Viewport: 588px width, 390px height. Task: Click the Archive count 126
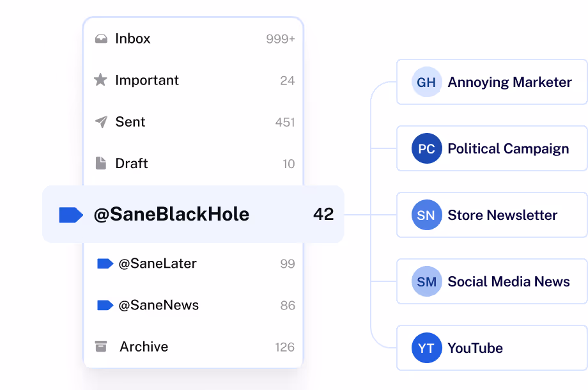[285, 347]
